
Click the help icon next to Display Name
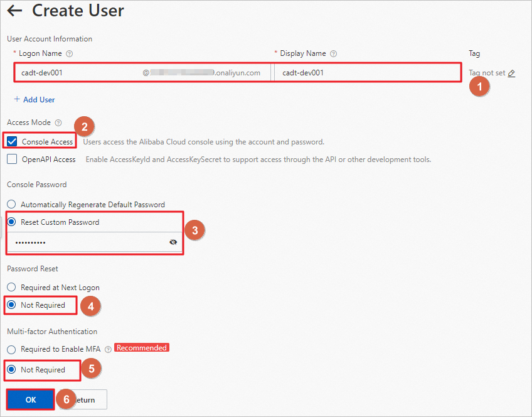pos(334,54)
